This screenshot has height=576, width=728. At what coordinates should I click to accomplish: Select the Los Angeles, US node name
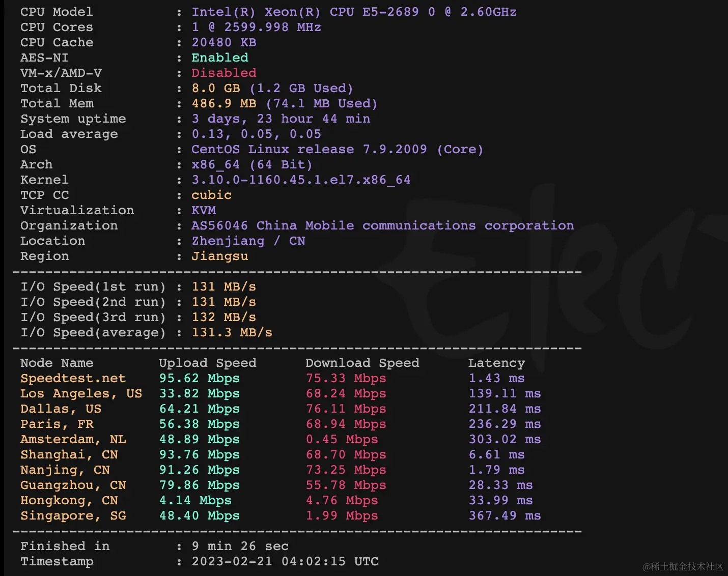(81, 393)
